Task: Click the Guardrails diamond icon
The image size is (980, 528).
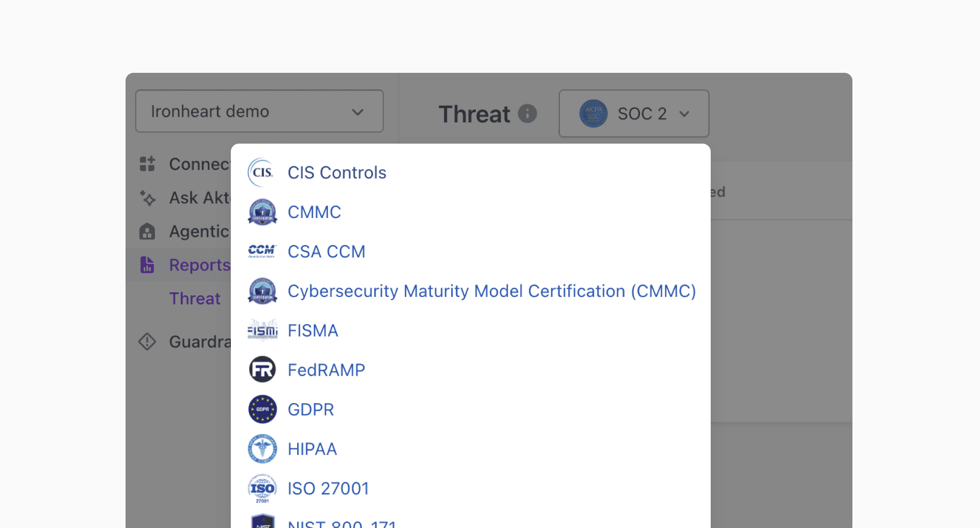Action: 147,342
